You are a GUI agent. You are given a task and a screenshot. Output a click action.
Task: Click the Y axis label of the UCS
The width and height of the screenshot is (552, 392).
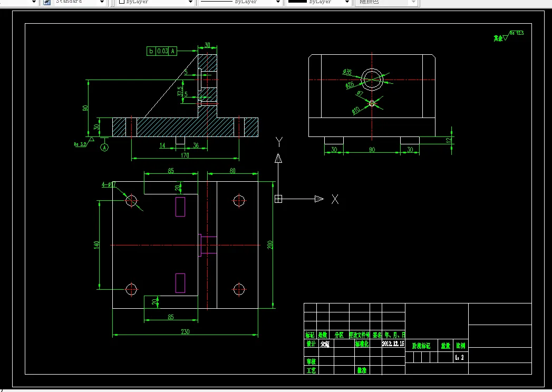click(279, 142)
